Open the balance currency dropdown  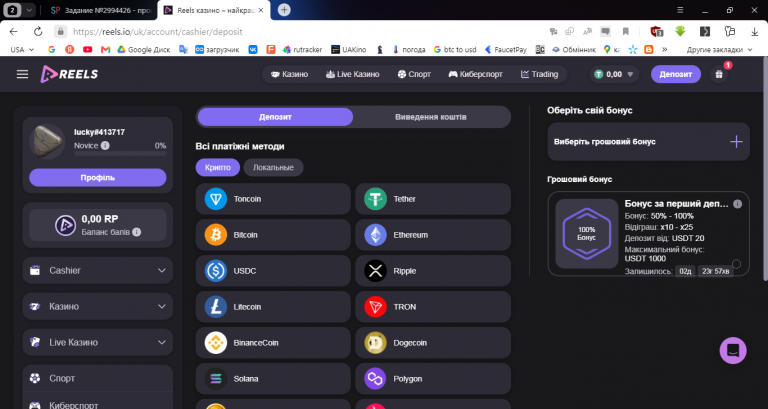tap(614, 74)
